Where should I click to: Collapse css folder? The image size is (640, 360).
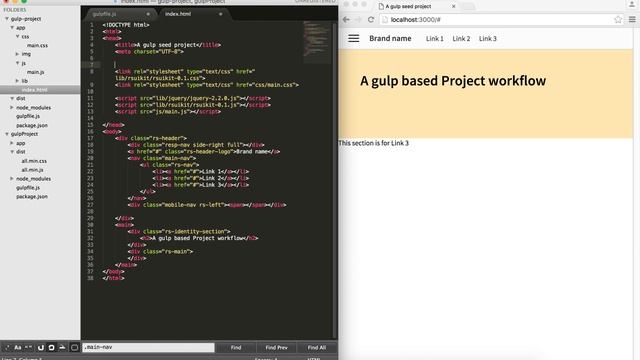click(x=17, y=36)
